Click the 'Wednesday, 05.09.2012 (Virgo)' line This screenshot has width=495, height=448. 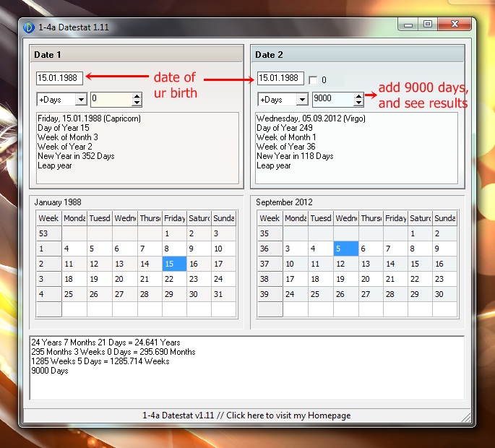tap(311, 119)
